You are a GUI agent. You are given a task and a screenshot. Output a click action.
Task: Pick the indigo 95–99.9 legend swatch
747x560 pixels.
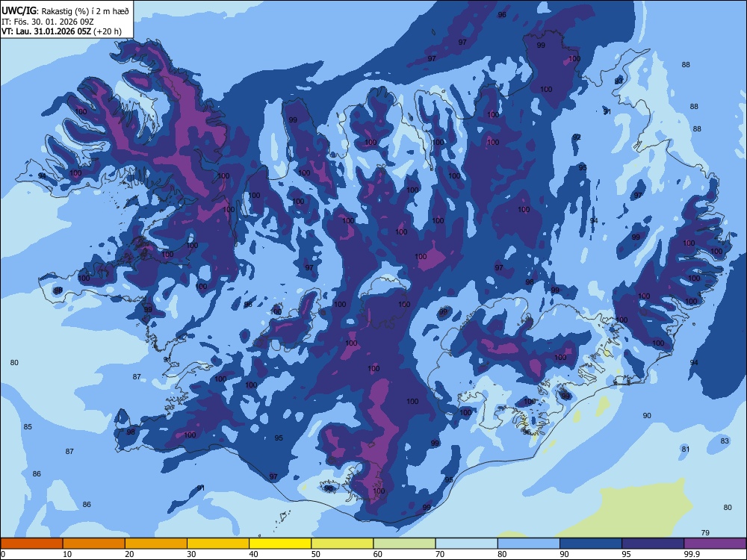click(653, 544)
